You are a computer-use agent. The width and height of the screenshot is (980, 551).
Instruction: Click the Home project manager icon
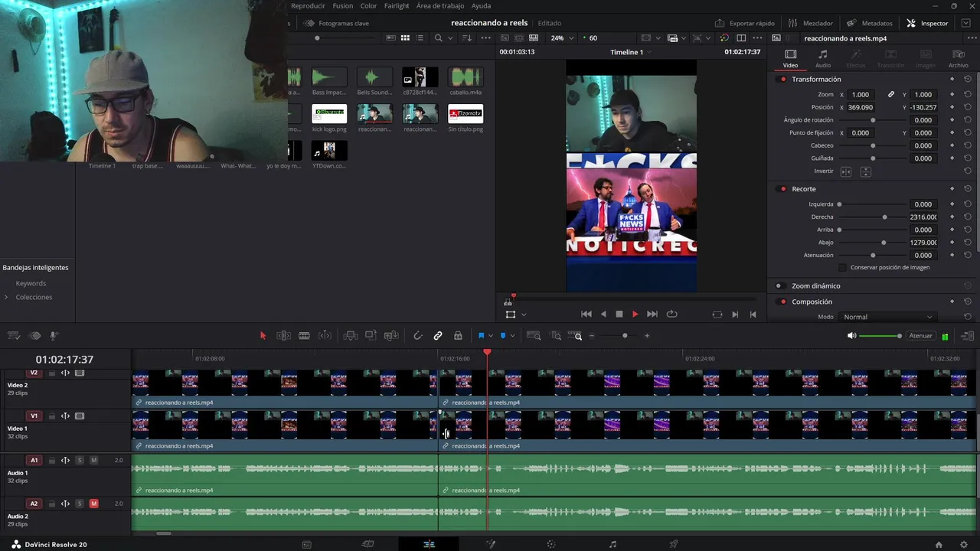939,544
